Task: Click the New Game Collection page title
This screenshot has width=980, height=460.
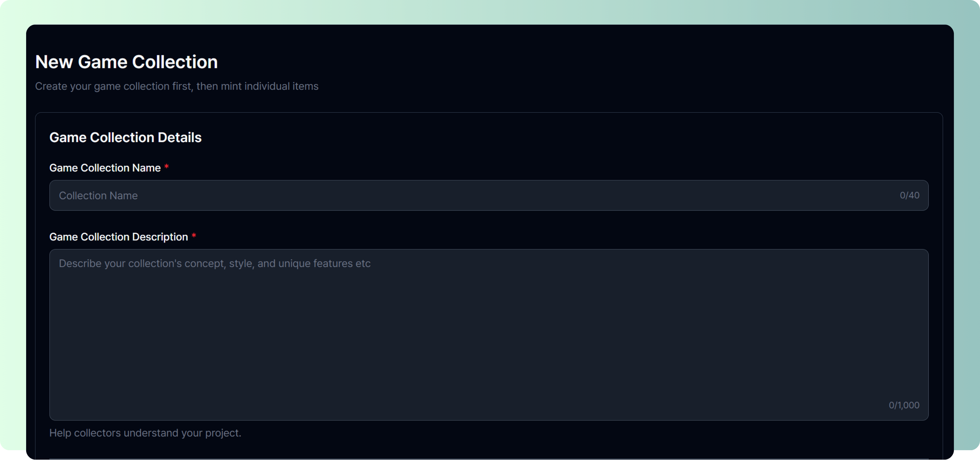Action: pyautogui.click(x=126, y=62)
